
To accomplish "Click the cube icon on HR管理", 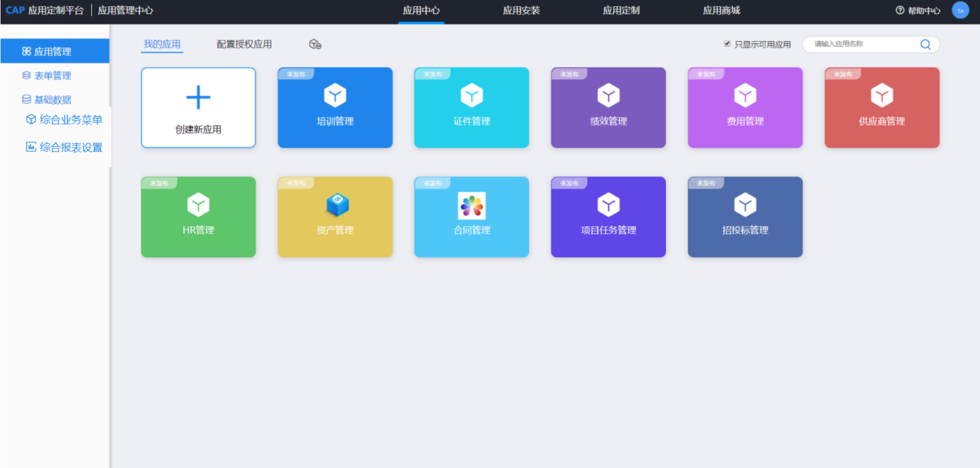I will pyautogui.click(x=198, y=205).
